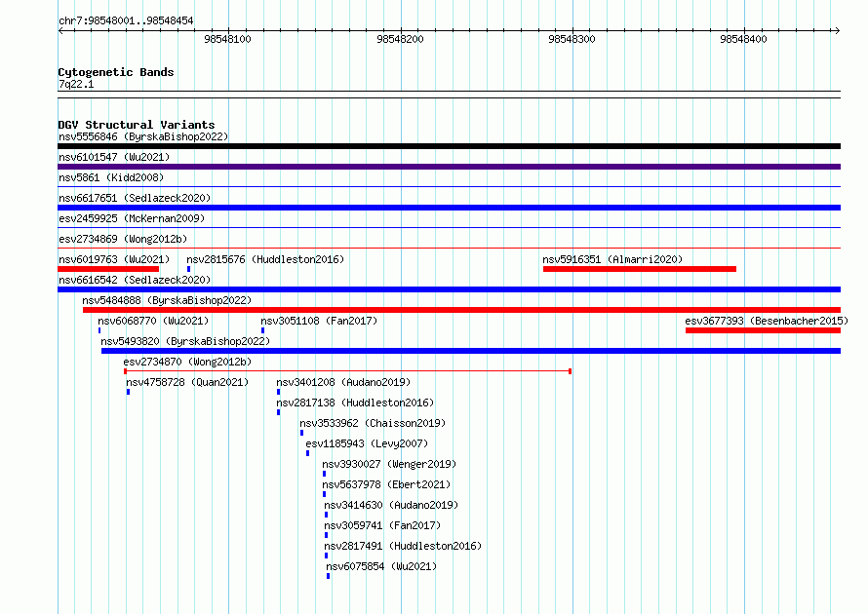868x614 pixels.
Task: Open nsv6075854 (Wu2021) label
Action: (381, 566)
